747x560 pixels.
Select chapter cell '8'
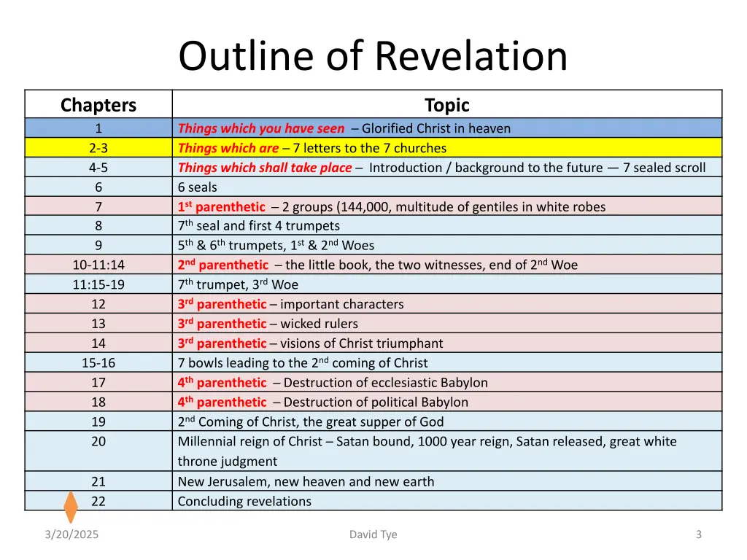(x=98, y=226)
